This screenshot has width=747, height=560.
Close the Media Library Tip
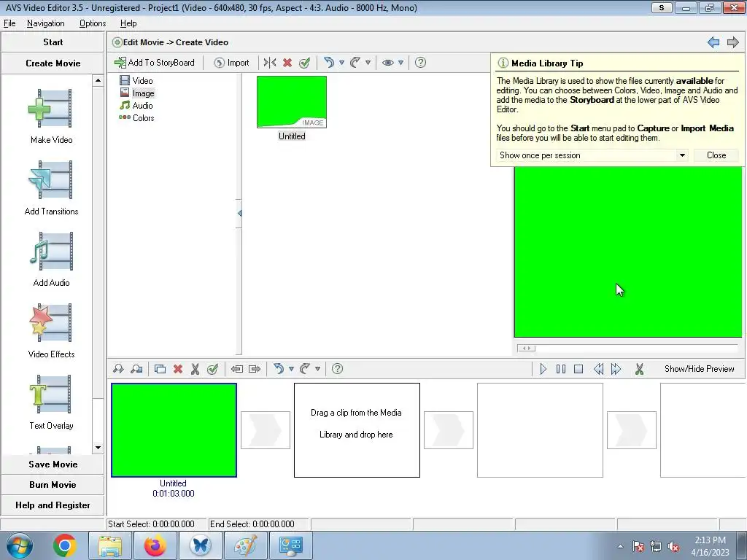click(x=716, y=155)
